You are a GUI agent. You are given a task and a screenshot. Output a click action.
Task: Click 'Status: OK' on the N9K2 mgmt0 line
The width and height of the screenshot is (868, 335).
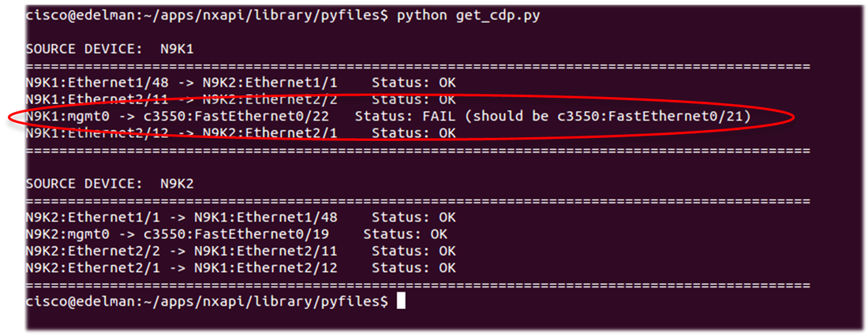pyautogui.click(x=405, y=233)
